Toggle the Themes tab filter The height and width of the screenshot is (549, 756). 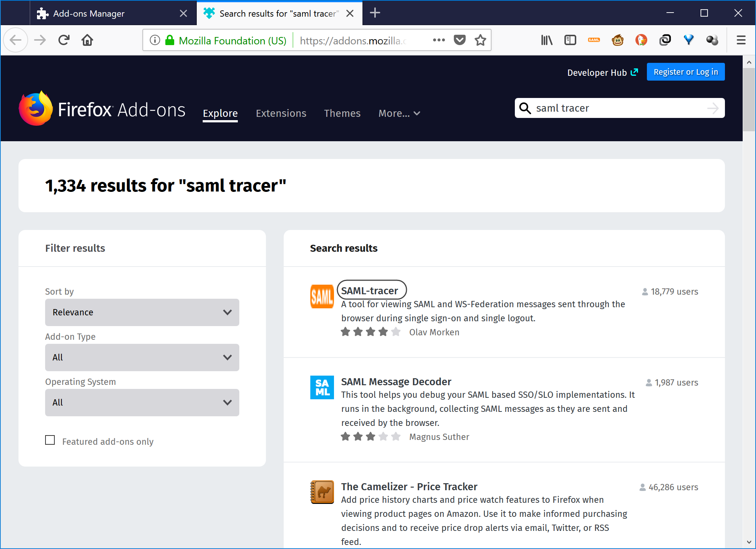click(x=343, y=113)
